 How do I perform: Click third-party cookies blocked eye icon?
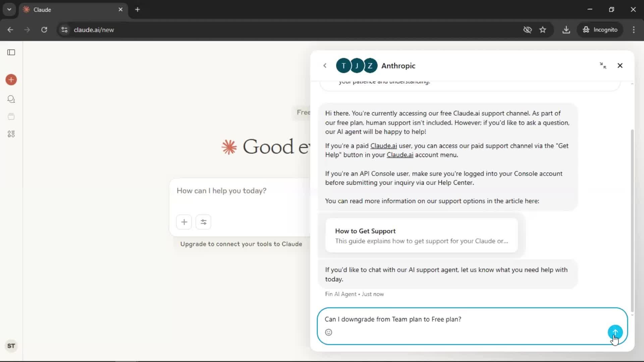[527, 30]
